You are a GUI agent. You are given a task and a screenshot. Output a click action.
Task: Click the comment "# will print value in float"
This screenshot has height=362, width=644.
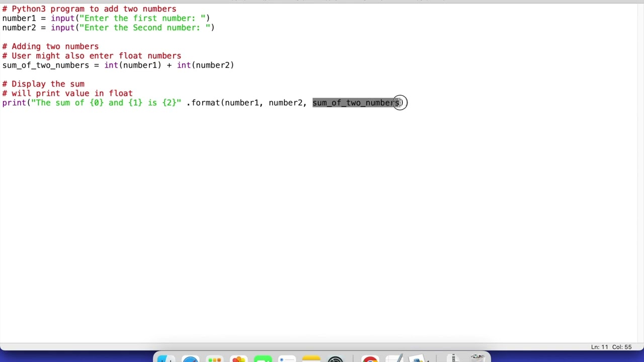[x=67, y=94]
